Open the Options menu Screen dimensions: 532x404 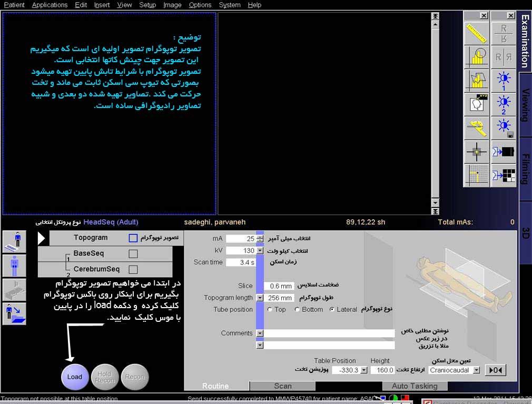coord(200,5)
